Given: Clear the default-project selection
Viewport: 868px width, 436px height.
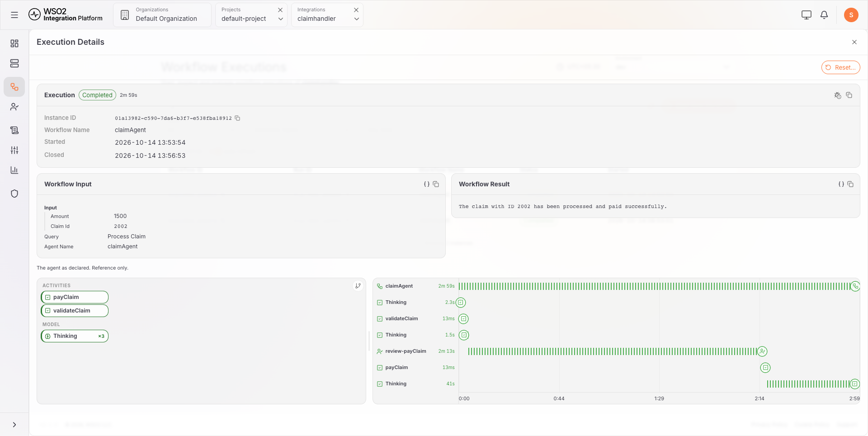Looking at the screenshot, I should coord(280,10).
